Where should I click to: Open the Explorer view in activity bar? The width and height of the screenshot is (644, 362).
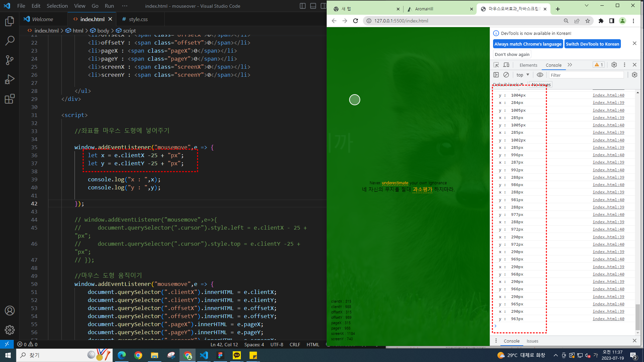coord(10,21)
